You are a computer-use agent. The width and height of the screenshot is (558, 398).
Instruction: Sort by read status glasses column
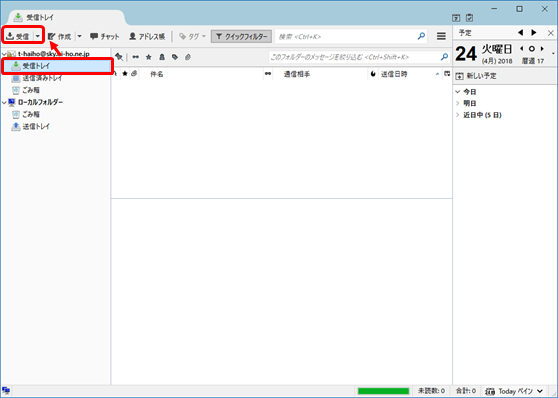coord(268,74)
